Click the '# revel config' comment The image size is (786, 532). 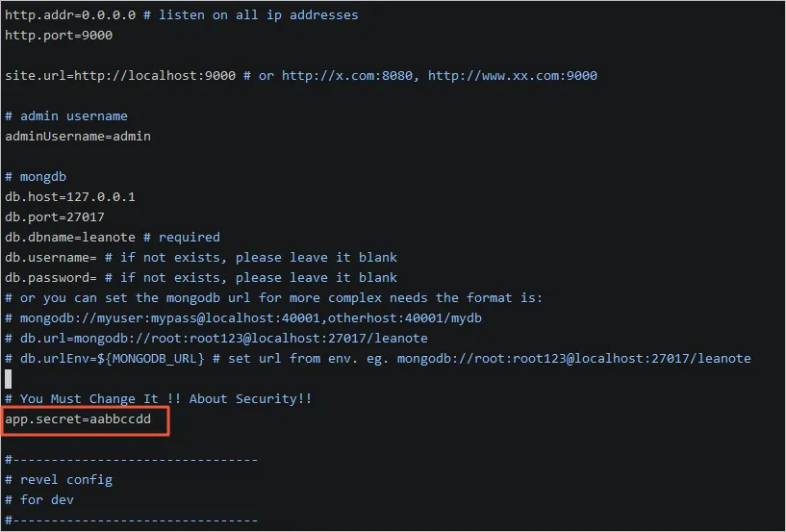(x=59, y=480)
